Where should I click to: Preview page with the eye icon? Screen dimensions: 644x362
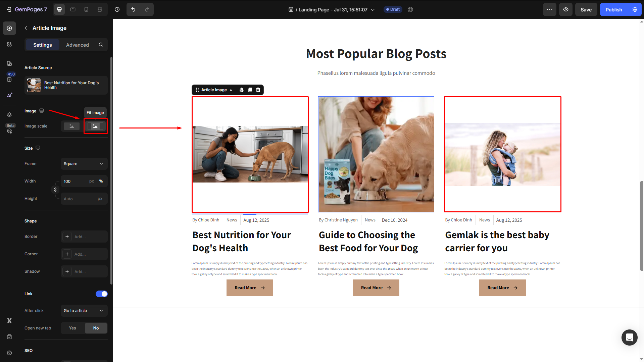[566, 9]
